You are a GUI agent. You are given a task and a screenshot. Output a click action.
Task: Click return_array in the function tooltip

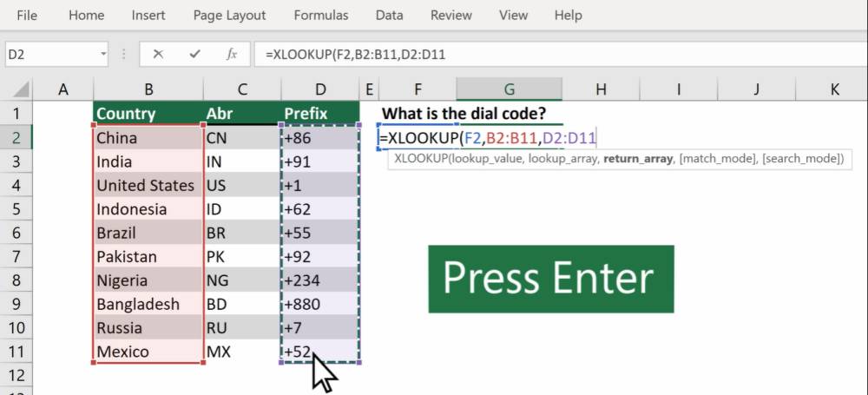click(x=638, y=159)
